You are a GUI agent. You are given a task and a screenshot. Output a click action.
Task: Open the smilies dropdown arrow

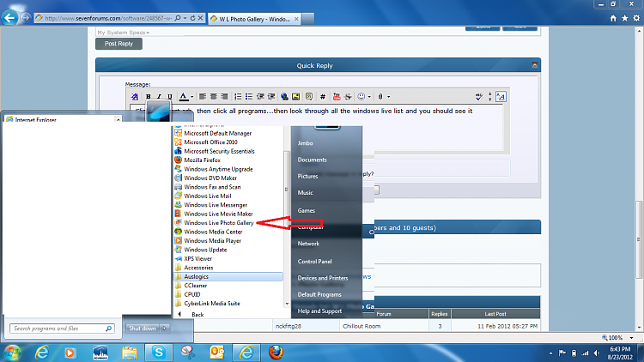[x=369, y=97]
